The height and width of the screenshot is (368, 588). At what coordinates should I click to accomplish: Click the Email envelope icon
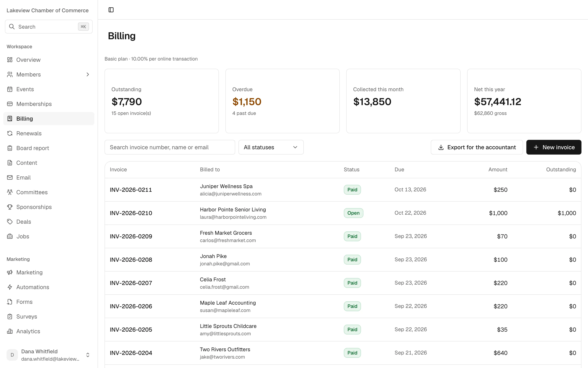point(10,177)
